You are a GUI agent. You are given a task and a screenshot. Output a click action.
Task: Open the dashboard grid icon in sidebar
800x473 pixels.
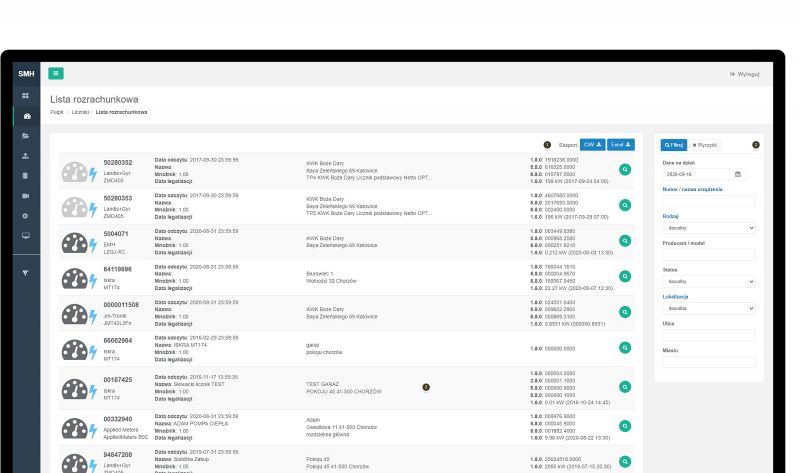click(26, 96)
